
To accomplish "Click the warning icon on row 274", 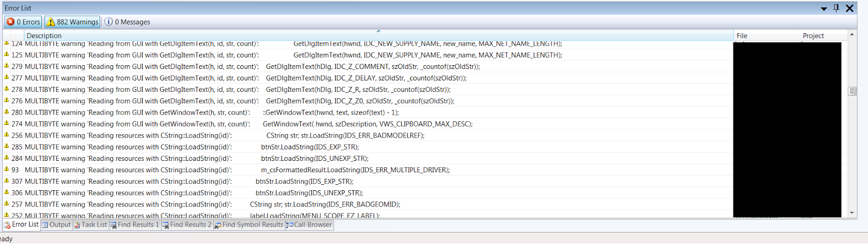I will 7,123.
